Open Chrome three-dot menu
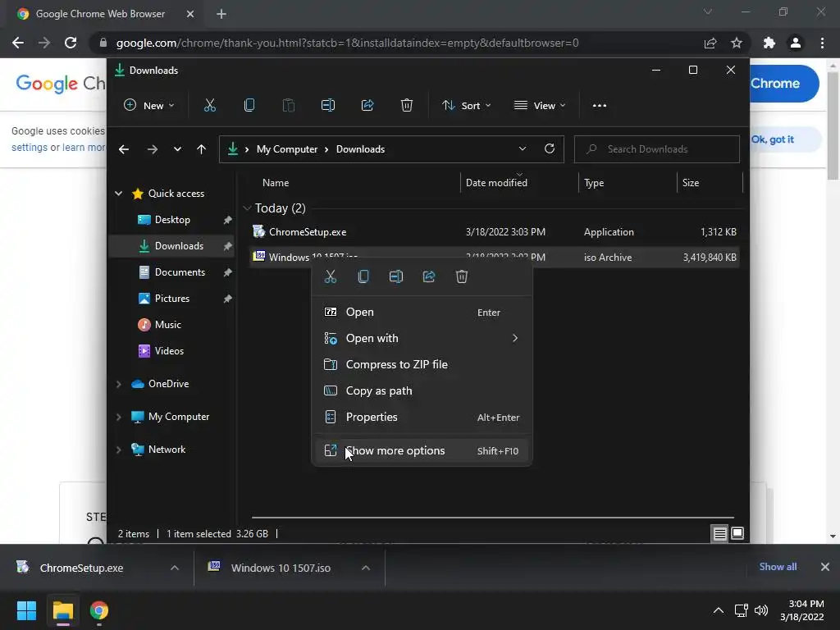Viewport: 840px width, 630px height. pos(822,43)
